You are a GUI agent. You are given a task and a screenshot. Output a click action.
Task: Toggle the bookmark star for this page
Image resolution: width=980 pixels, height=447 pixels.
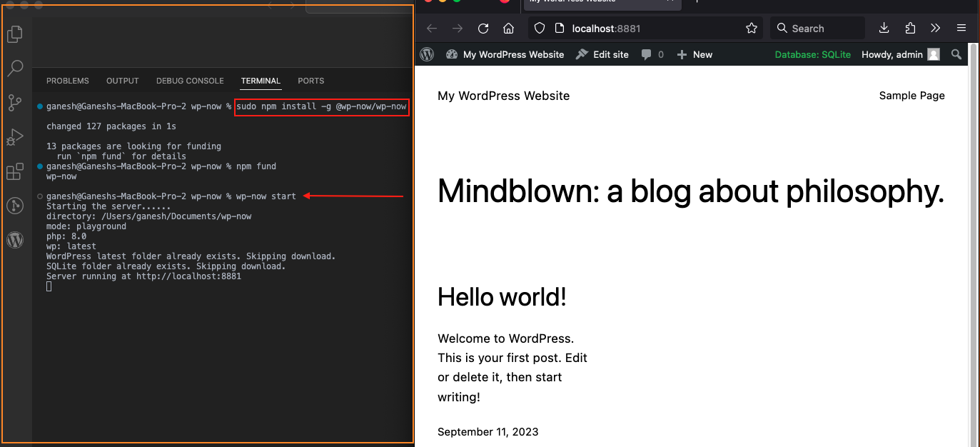[x=751, y=28]
